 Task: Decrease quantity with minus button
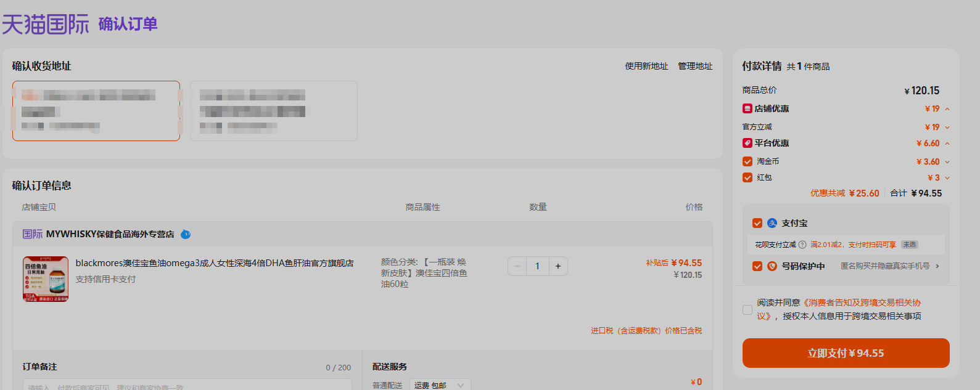517,266
